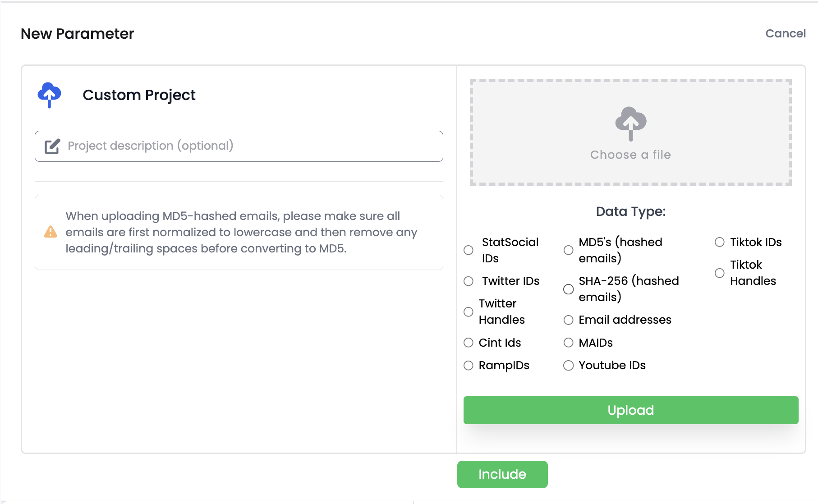
Task: Select the Tiktok IDs radio button
Action: (720, 242)
